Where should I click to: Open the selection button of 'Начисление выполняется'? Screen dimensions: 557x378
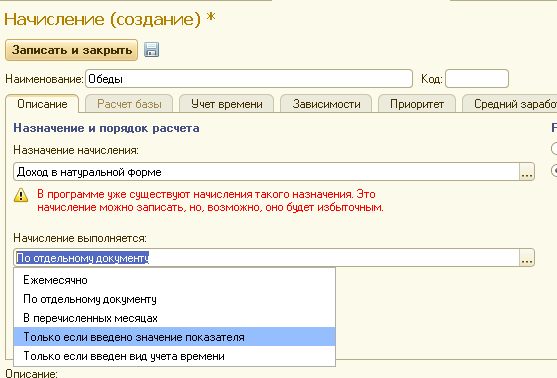pos(527,258)
